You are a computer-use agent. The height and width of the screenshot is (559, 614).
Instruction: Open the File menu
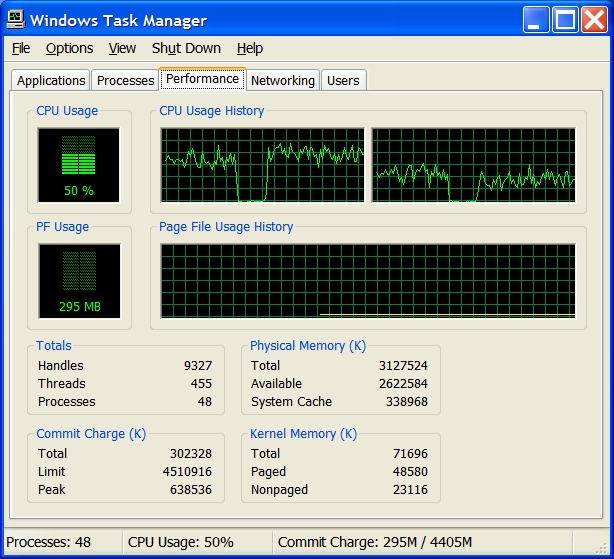(x=21, y=49)
